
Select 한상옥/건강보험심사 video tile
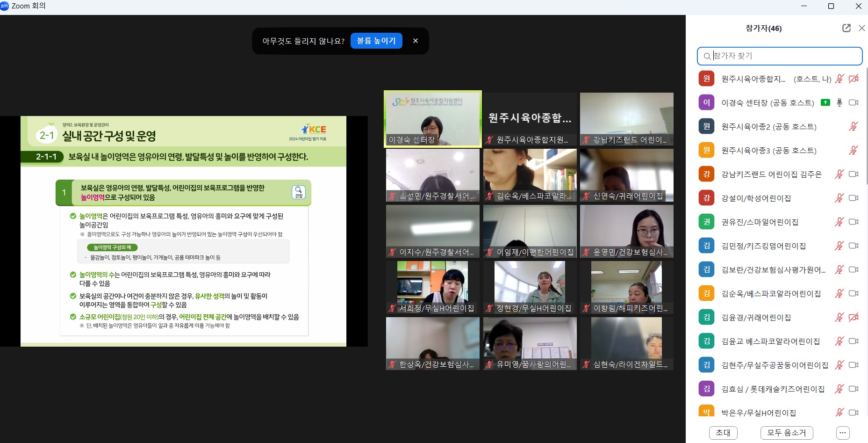433,343
